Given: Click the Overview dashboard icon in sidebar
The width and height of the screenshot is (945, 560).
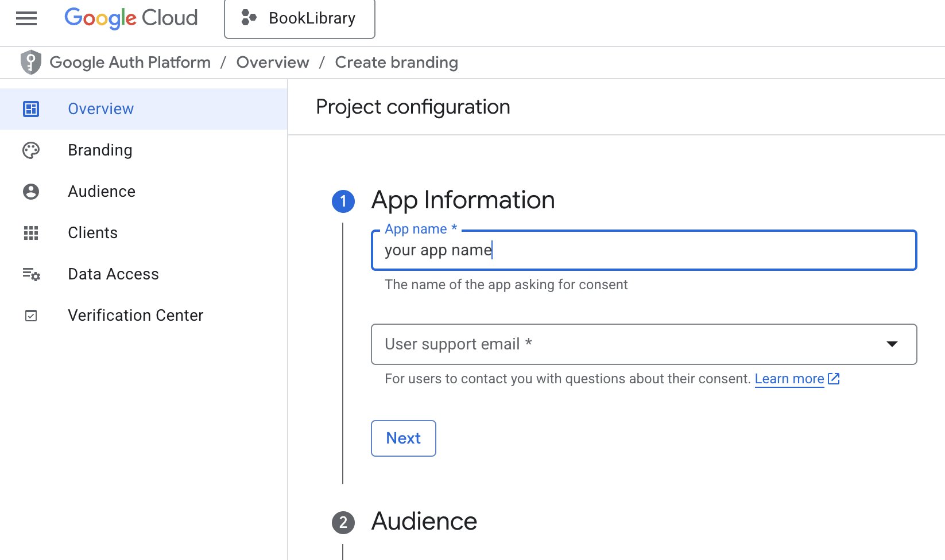Looking at the screenshot, I should pyautogui.click(x=31, y=109).
